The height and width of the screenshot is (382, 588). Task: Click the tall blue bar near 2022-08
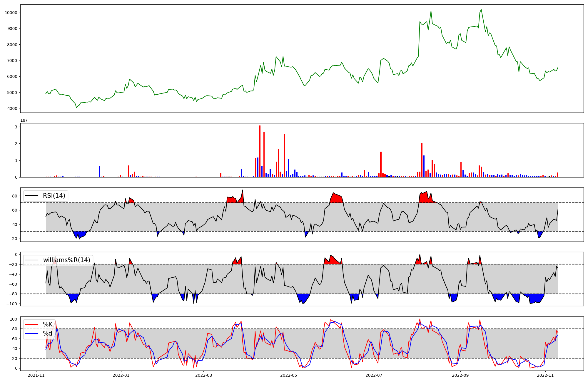coord(424,166)
